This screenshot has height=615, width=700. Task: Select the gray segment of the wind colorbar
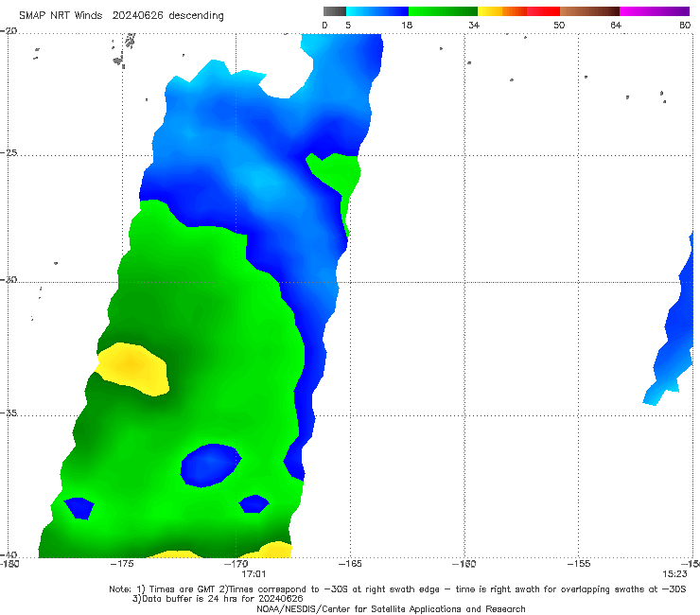pyautogui.click(x=334, y=11)
